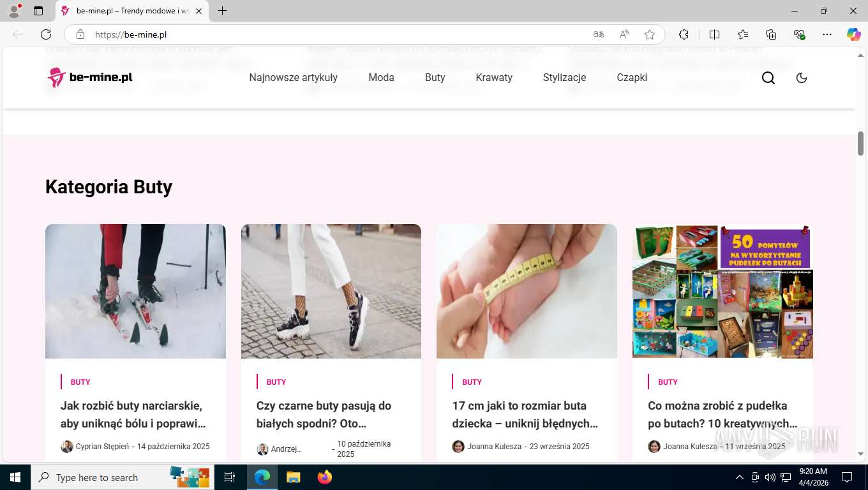Click date 14 października 2025
The width and height of the screenshot is (868, 490).
(173, 447)
